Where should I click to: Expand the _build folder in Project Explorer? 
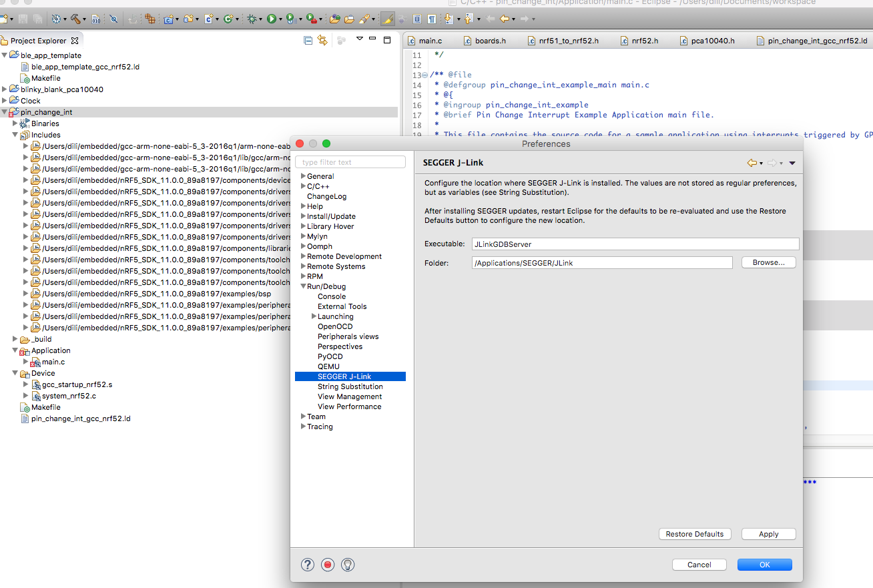tap(15, 339)
